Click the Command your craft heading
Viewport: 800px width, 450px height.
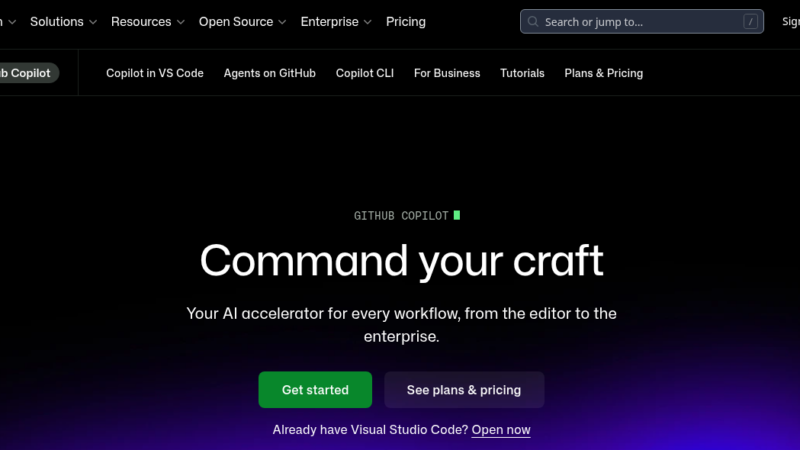click(x=402, y=261)
